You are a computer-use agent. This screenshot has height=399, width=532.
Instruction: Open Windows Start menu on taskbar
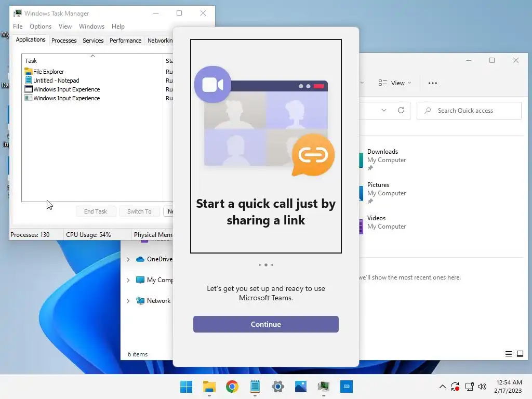[x=186, y=387]
